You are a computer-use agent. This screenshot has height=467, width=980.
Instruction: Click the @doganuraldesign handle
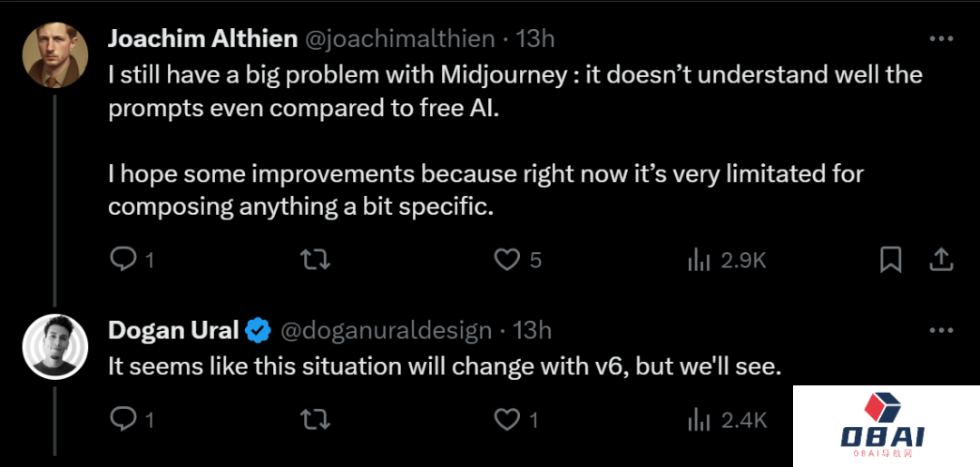tap(387, 331)
